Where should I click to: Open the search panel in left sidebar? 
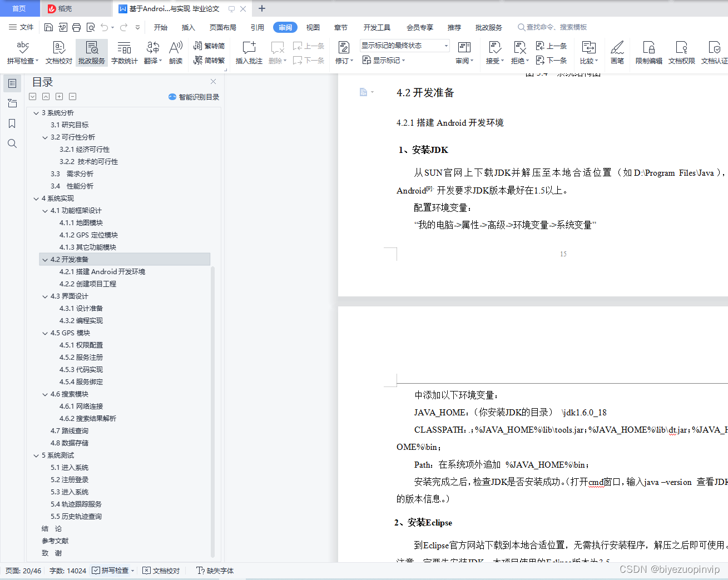point(12,143)
